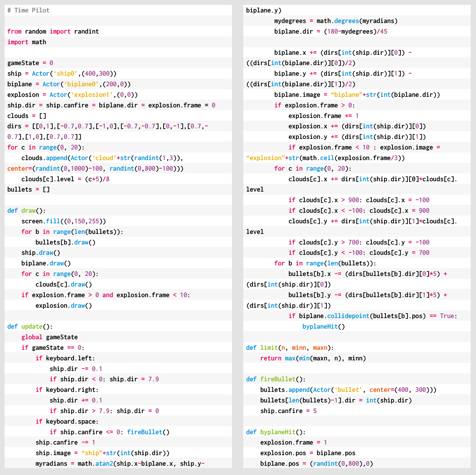Select the 'mydegrees = math.degrees(myradians)' line
The width and height of the screenshot is (476, 475).
(x=336, y=21)
